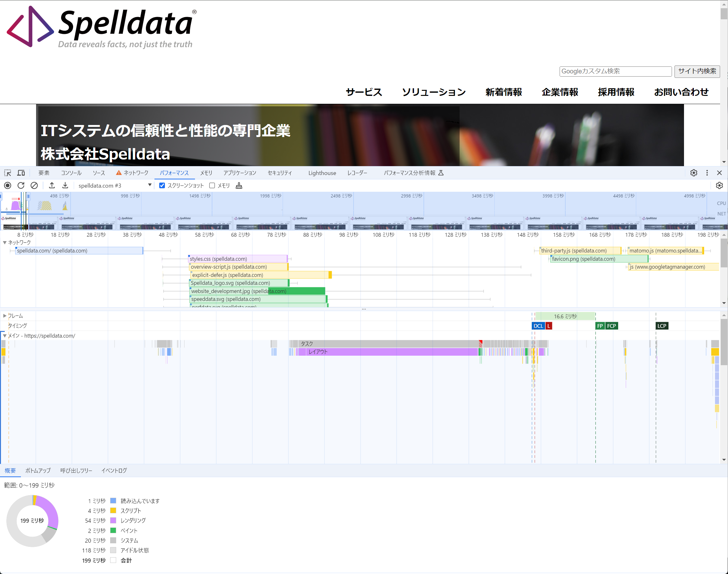Open the ソース tab
Viewport: 728px width, 574px height.
(x=99, y=173)
